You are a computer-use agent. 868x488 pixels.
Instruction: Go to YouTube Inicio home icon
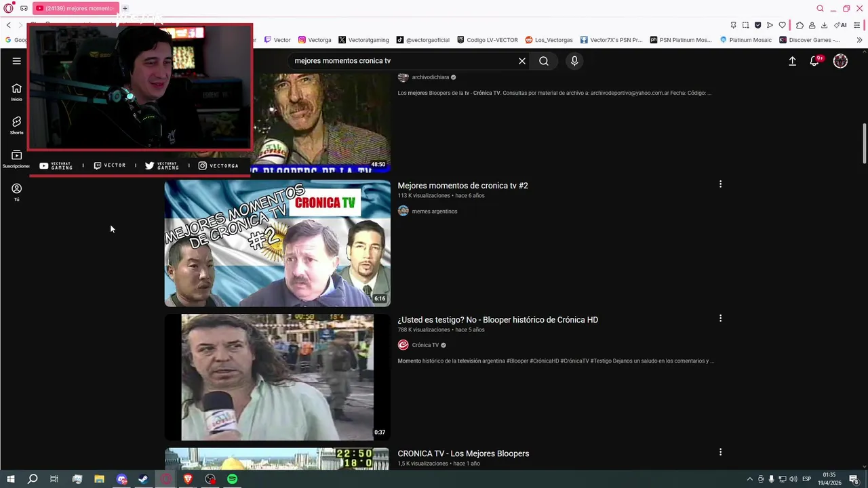16,92
